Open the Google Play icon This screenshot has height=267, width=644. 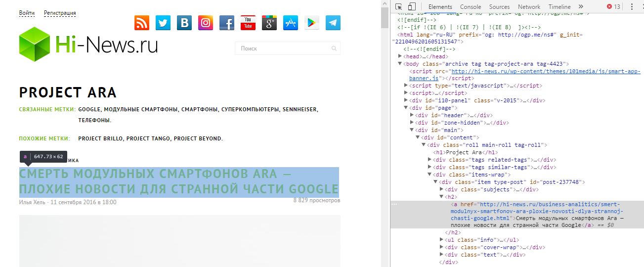[312, 23]
